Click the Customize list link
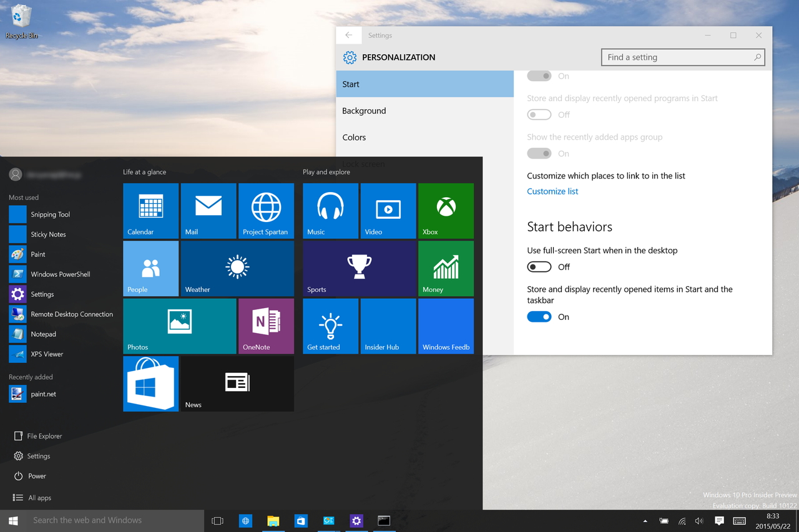Screen dimensions: 799x532 pyautogui.click(x=552, y=191)
